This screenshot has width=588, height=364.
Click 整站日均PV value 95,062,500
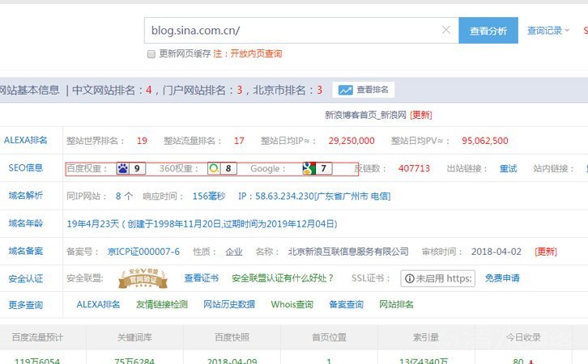(x=485, y=141)
